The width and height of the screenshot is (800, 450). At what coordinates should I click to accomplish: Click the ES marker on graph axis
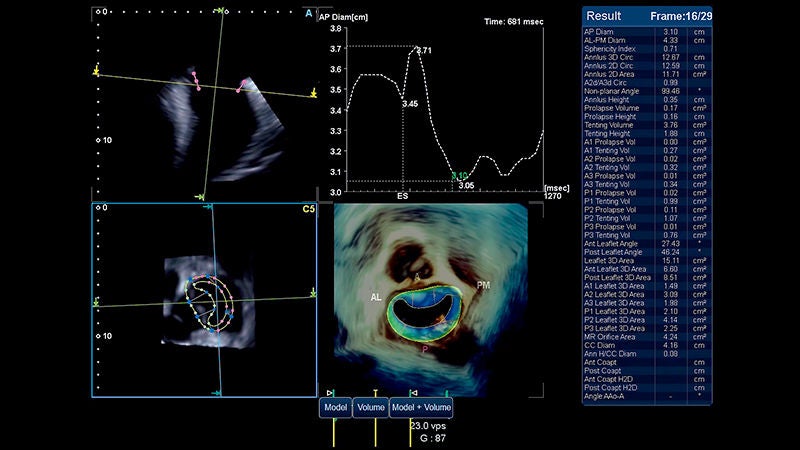coord(403,196)
